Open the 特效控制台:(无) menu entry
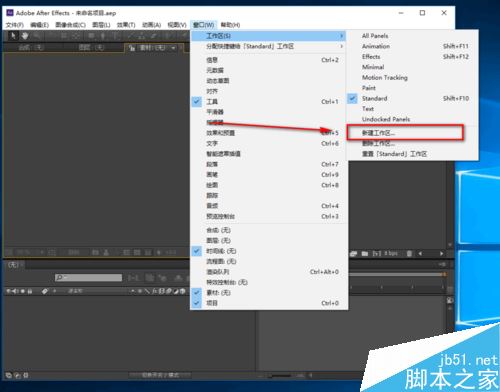The height and width of the screenshot is (392, 500). tap(269, 282)
